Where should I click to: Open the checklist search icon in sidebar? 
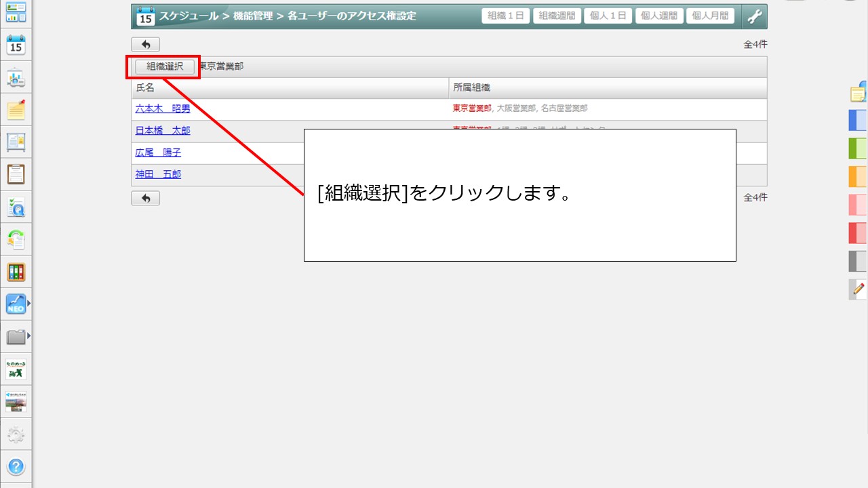click(16, 207)
